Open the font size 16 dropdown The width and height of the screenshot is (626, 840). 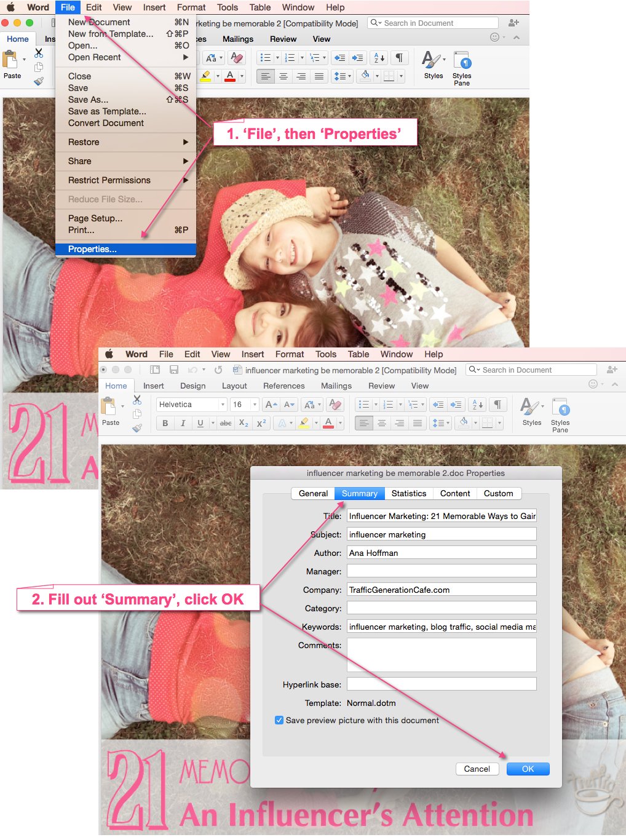coord(253,404)
